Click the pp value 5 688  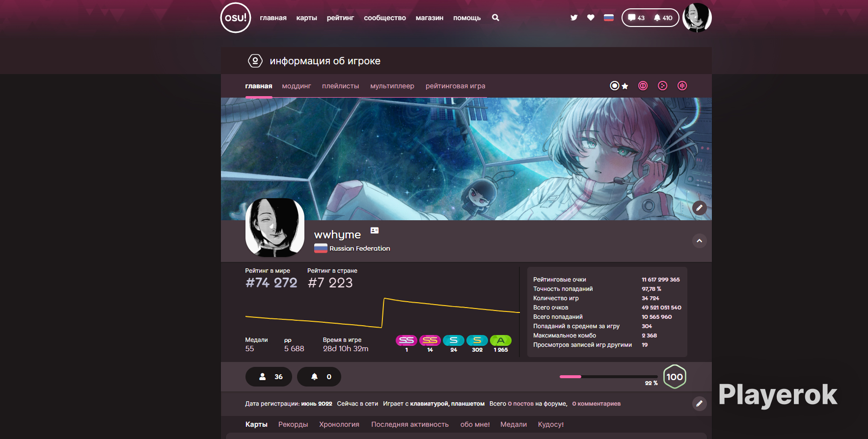(x=294, y=349)
